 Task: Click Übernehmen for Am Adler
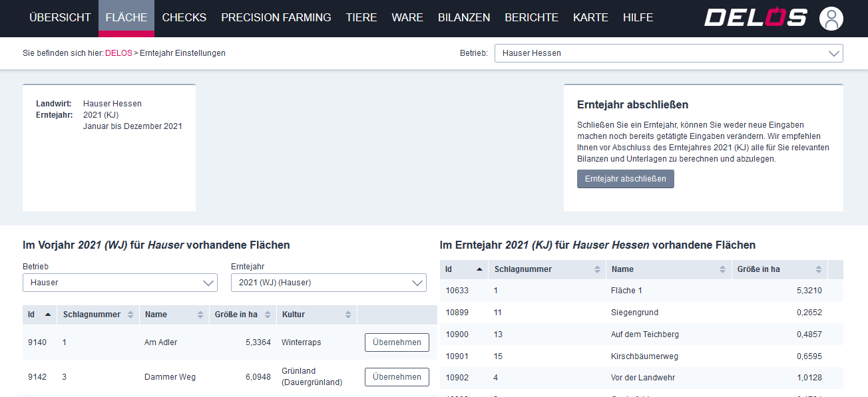(397, 342)
